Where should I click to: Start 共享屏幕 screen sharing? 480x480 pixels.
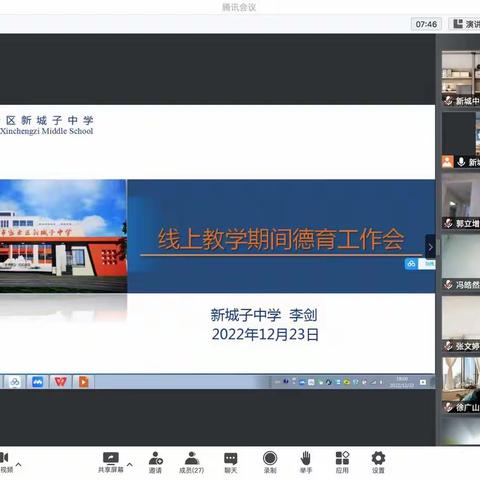pos(111,462)
